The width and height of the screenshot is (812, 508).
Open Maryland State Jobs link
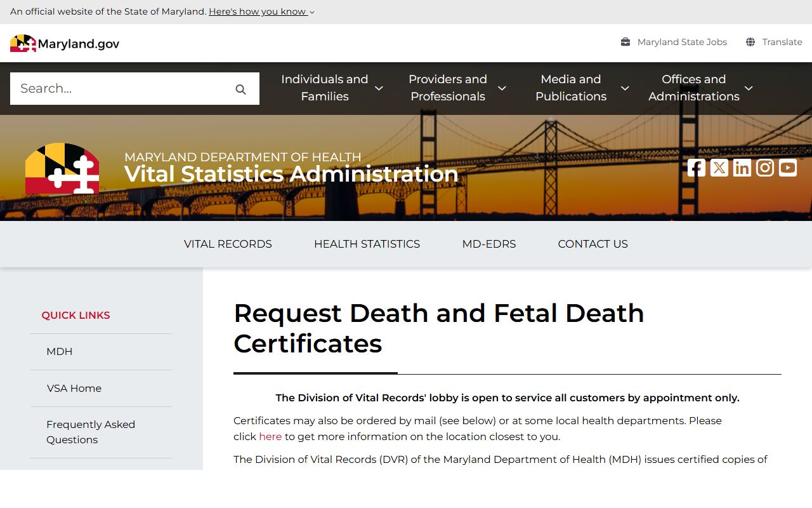click(682, 42)
